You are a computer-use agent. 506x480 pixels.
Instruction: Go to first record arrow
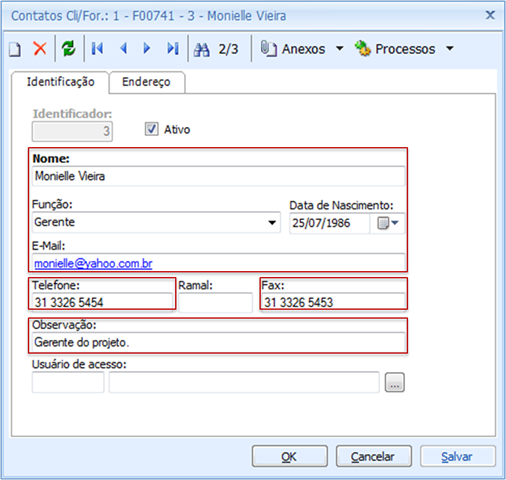click(97, 49)
